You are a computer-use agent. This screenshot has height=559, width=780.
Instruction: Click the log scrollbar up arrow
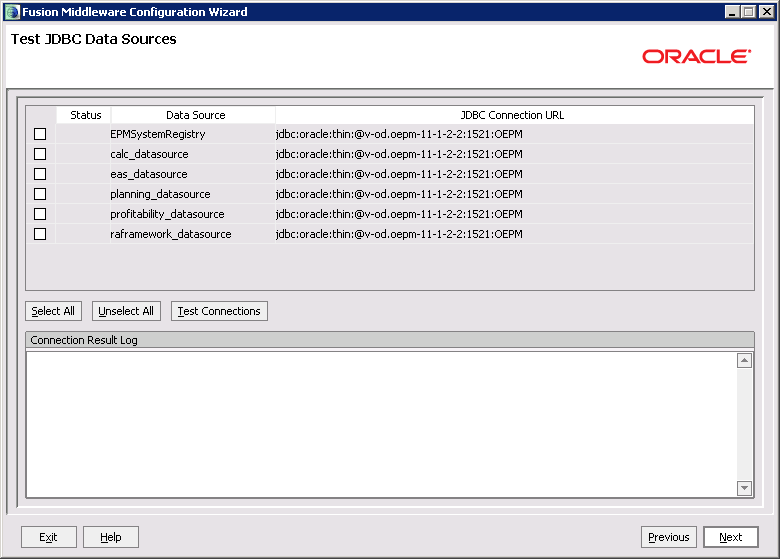(744, 360)
